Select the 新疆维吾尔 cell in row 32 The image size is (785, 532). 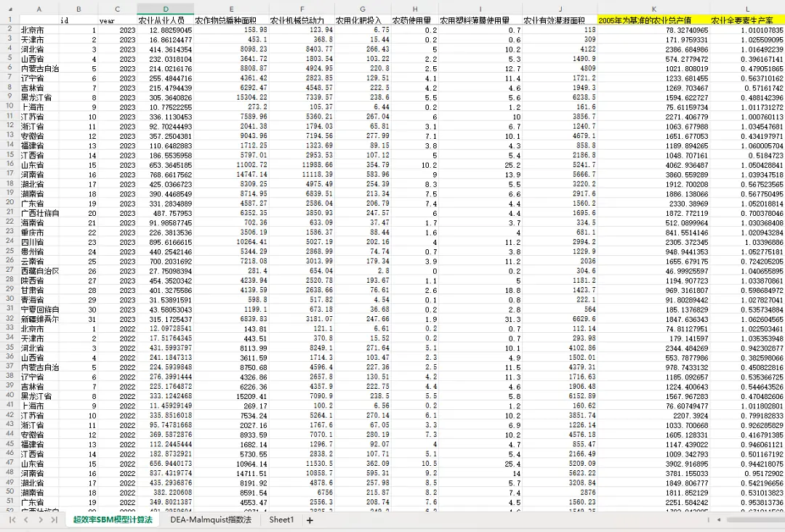coord(39,319)
